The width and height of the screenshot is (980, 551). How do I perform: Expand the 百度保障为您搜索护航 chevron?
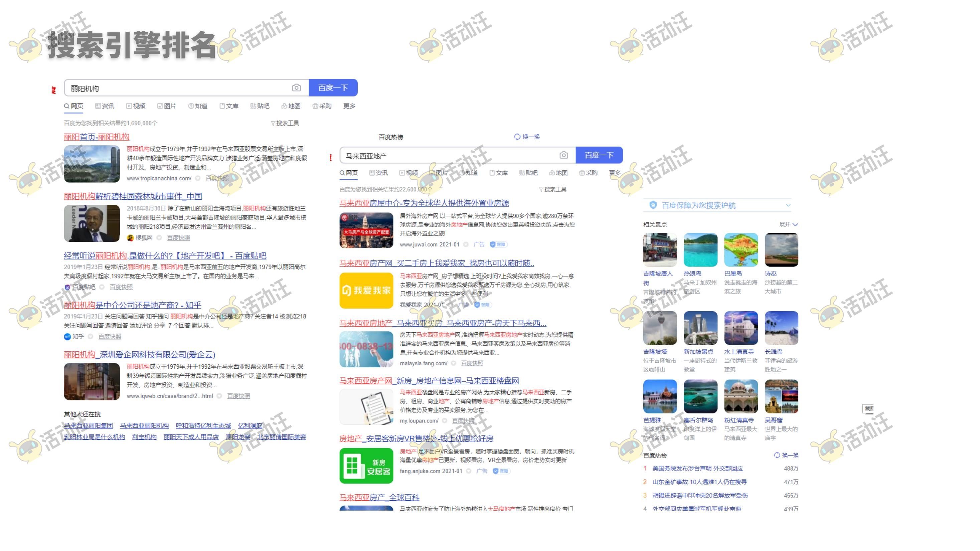point(788,205)
